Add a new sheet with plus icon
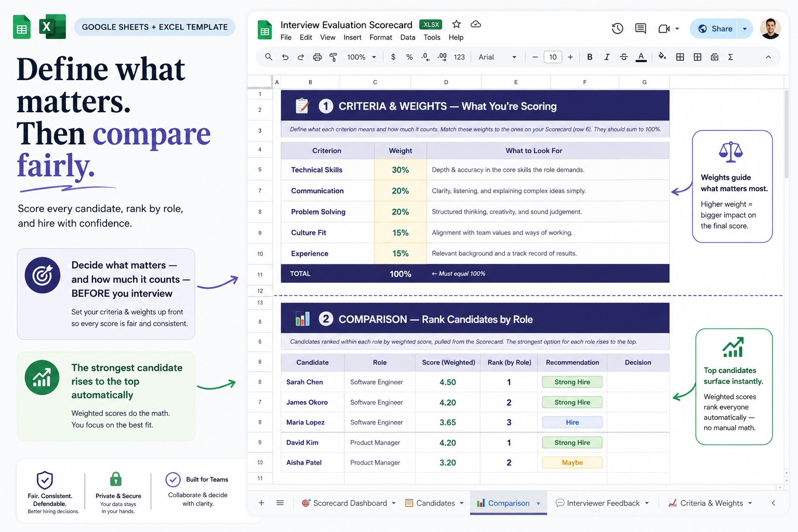798x532 pixels. click(261, 503)
